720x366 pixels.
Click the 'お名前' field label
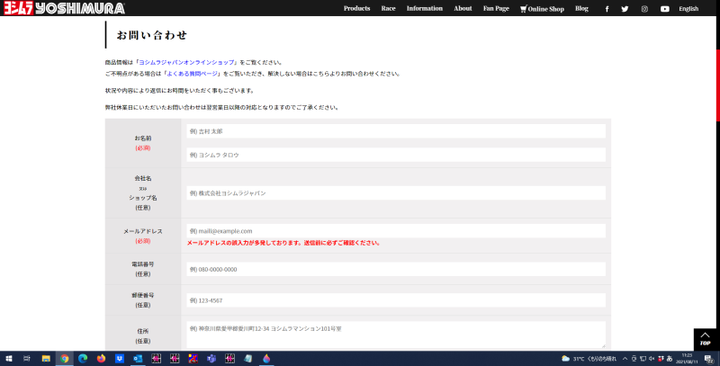143,138
